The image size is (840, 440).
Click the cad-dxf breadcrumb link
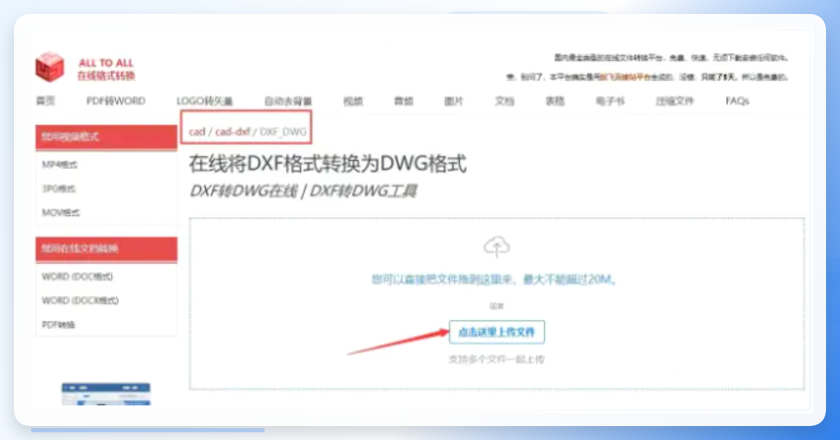(232, 132)
